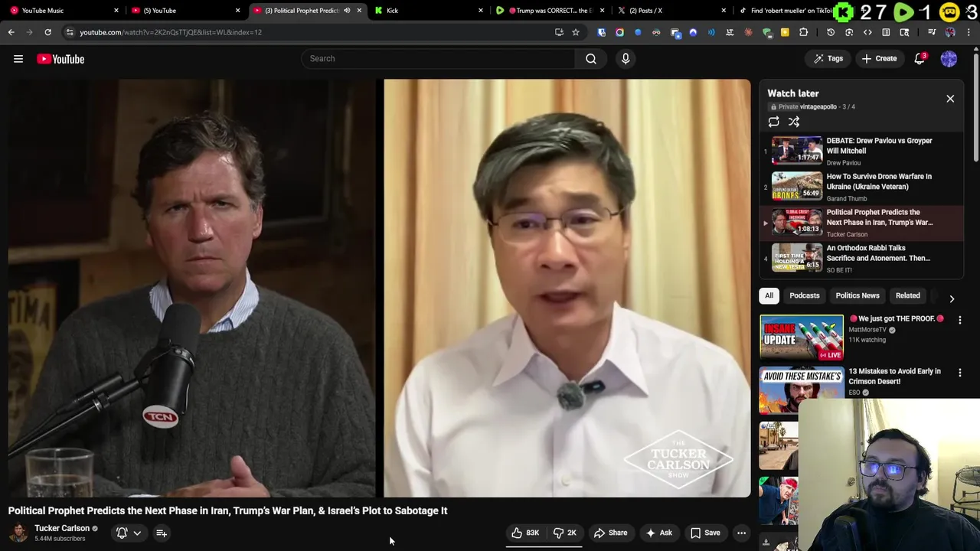Open the YouTube guide hamburger menu

[x=18, y=59]
